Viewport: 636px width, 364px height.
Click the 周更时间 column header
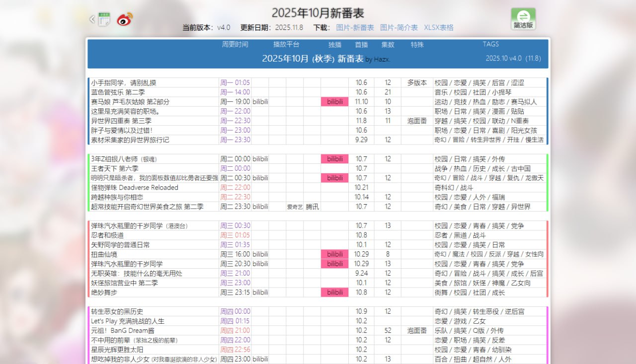click(x=235, y=44)
